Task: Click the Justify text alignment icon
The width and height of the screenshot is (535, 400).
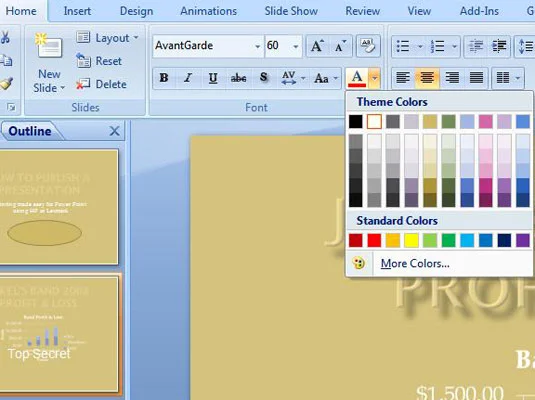Action: 476,78
